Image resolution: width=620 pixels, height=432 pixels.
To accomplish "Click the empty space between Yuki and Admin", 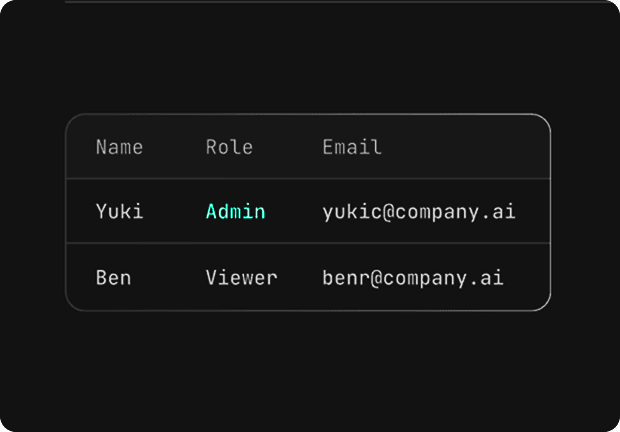I will point(174,211).
